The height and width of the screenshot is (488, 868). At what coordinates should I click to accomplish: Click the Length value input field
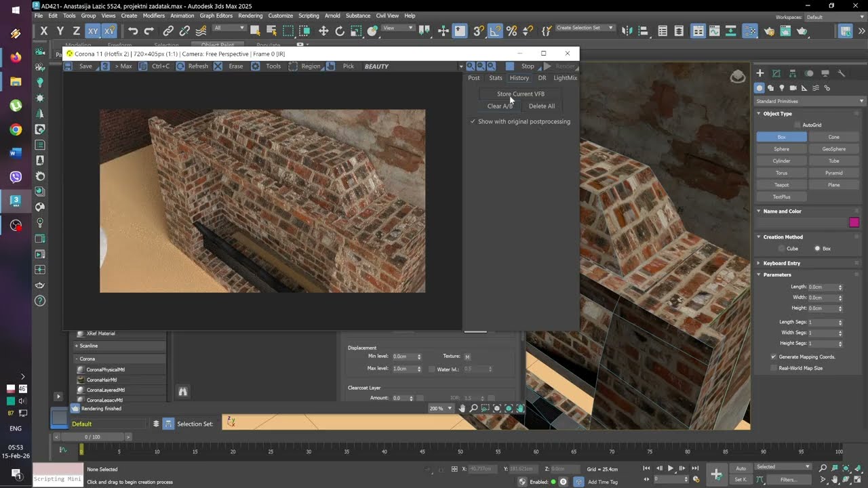[823, 287]
